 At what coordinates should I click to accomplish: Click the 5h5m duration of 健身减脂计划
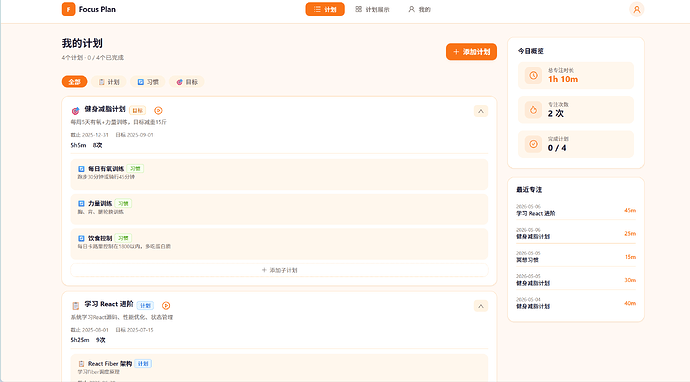pyautogui.click(x=78, y=145)
